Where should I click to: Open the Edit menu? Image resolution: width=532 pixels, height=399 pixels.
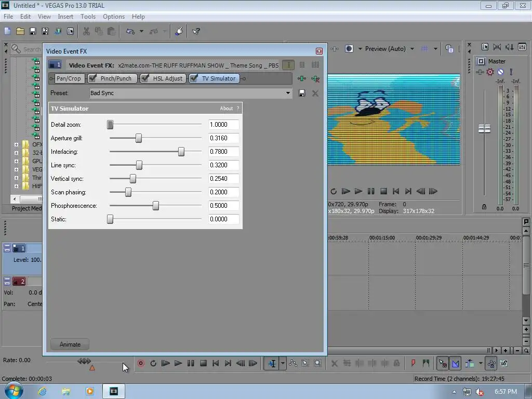[x=25, y=16]
